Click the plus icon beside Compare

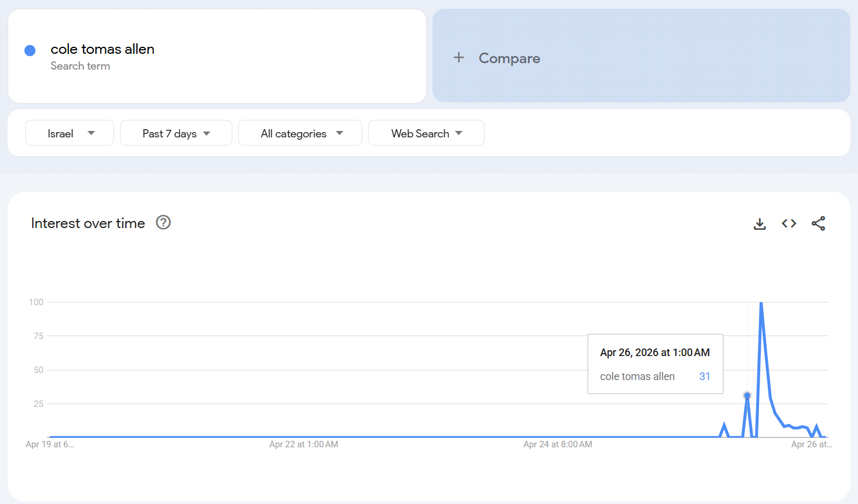point(459,57)
